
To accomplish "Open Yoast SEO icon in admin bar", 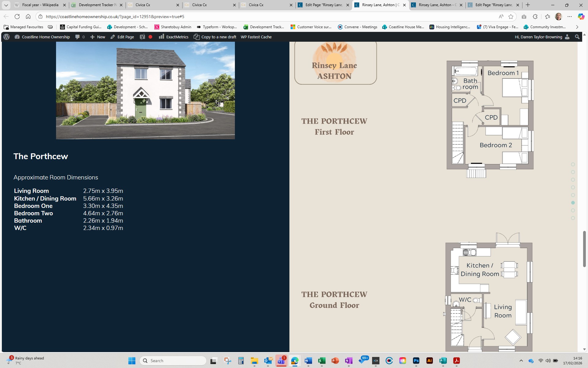I will (x=142, y=37).
